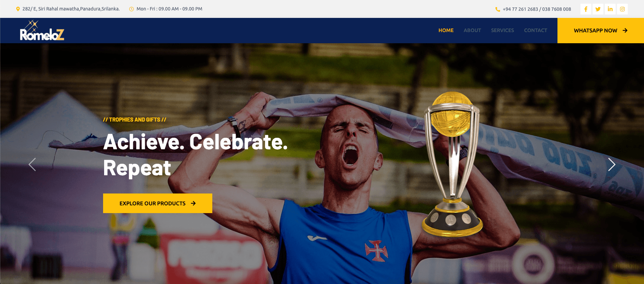The width and height of the screenshot is (644, 284).
Task: Open the Facebook social icon
Action: (586, 9)
